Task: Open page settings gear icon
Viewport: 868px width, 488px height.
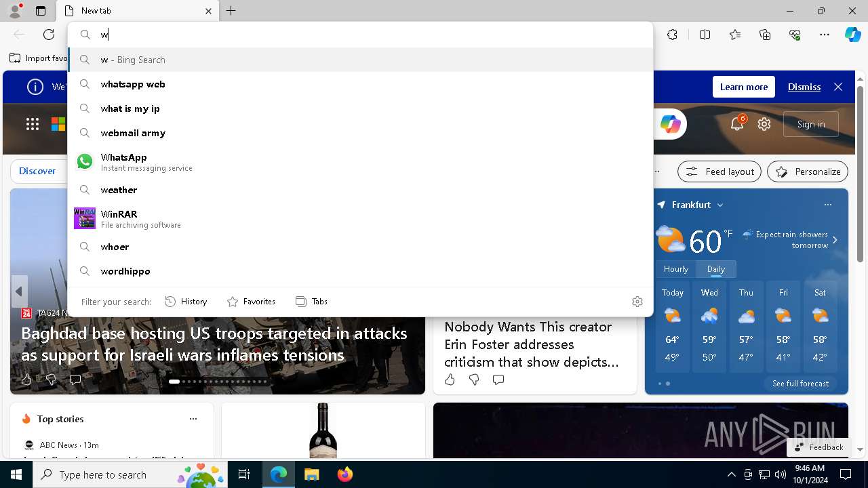Action: pos(764,124)
